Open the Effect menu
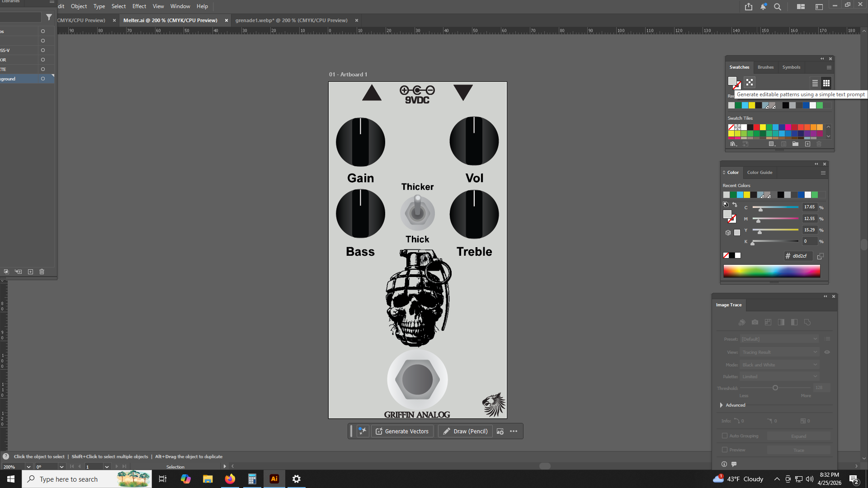The image size is (868, 488). click(x=139, y=6)
